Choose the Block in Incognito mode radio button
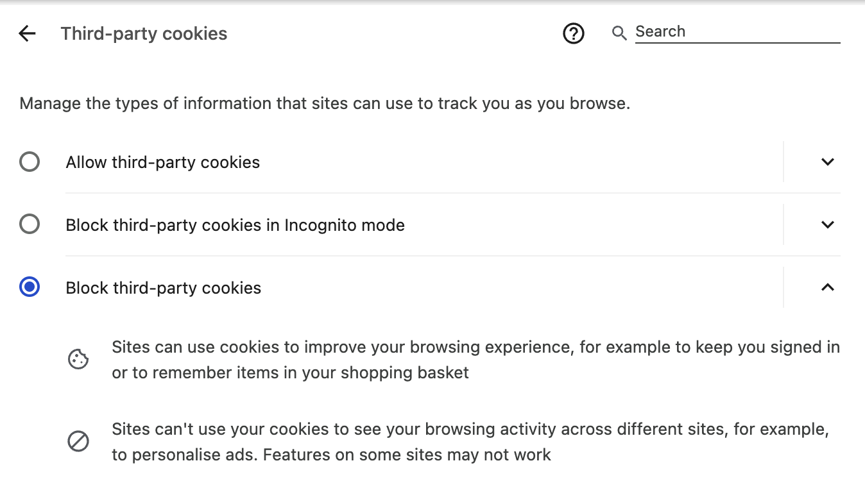This screenshot has height=504, width=865. 30,224
